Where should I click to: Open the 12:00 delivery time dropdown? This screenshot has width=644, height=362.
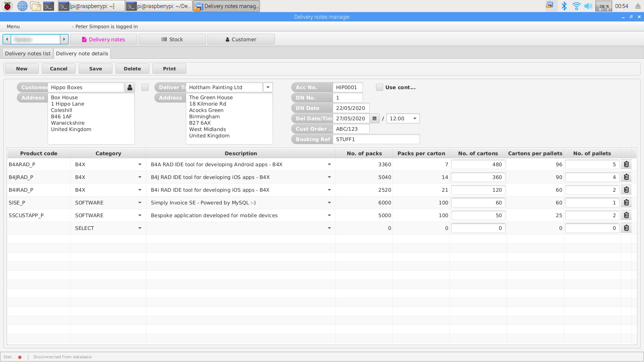(x=415, y=119)
